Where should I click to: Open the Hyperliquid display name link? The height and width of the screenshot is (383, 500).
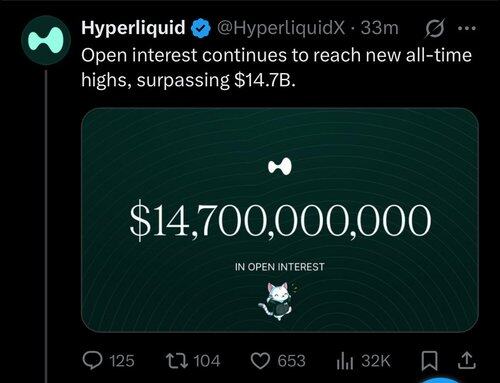pos(133,28)
